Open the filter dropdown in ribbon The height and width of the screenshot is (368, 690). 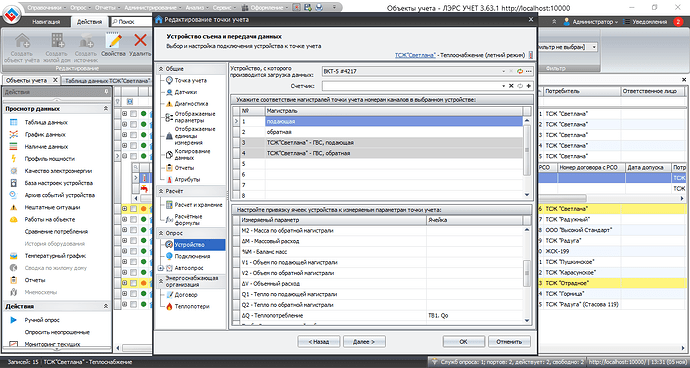point(594,47)
